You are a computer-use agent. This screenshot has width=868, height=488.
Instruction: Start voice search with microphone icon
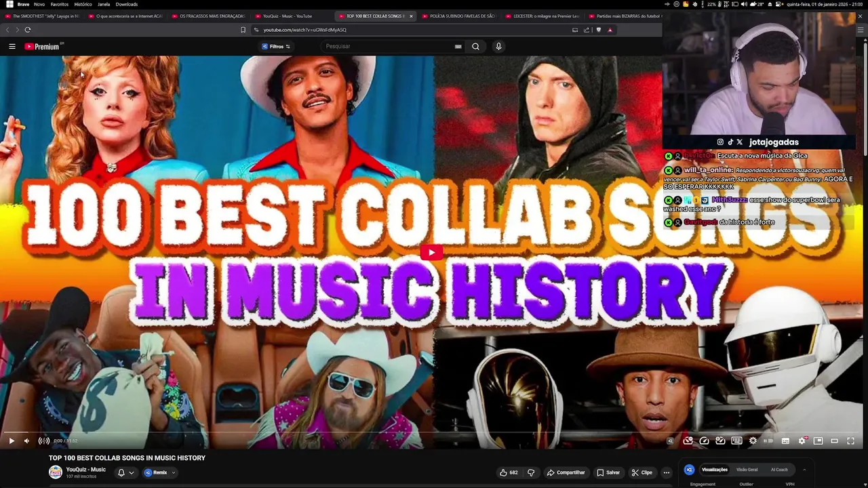point(498,46)
